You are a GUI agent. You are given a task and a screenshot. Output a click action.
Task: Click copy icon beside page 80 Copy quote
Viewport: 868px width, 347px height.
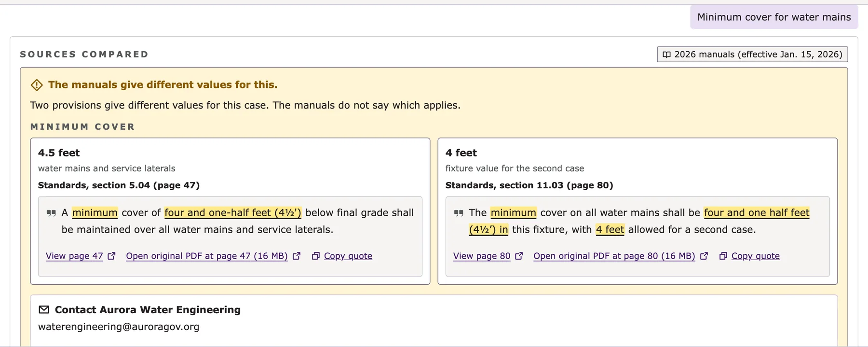pos(723,256)
